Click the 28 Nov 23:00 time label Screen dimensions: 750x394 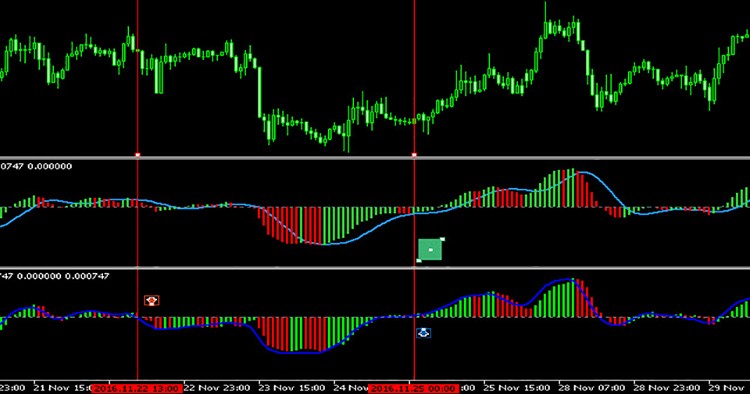pos(666,388)
